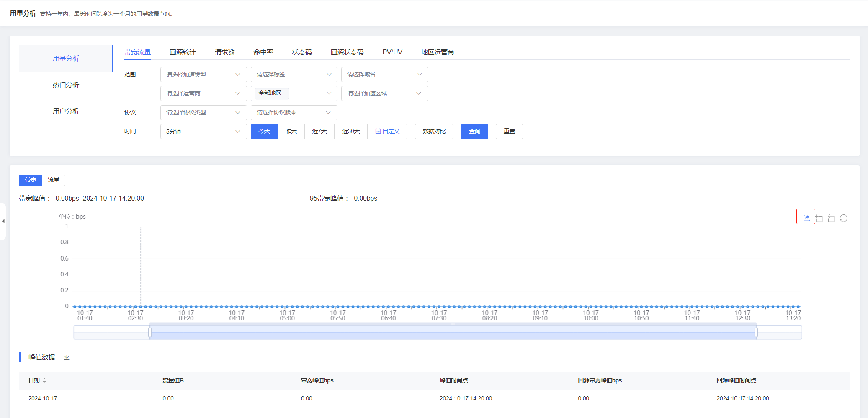Select the 今天 time range
The height and width of the screenshot is (418, 868).
tap(264, 132)
